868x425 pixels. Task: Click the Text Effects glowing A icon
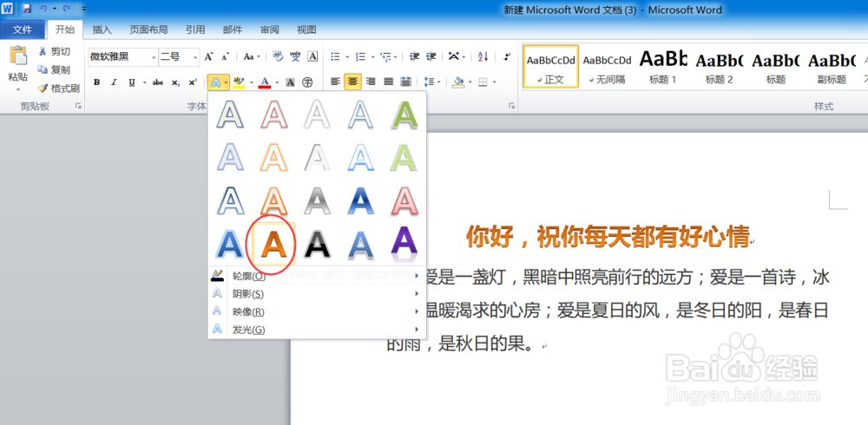tap(216, 82)
